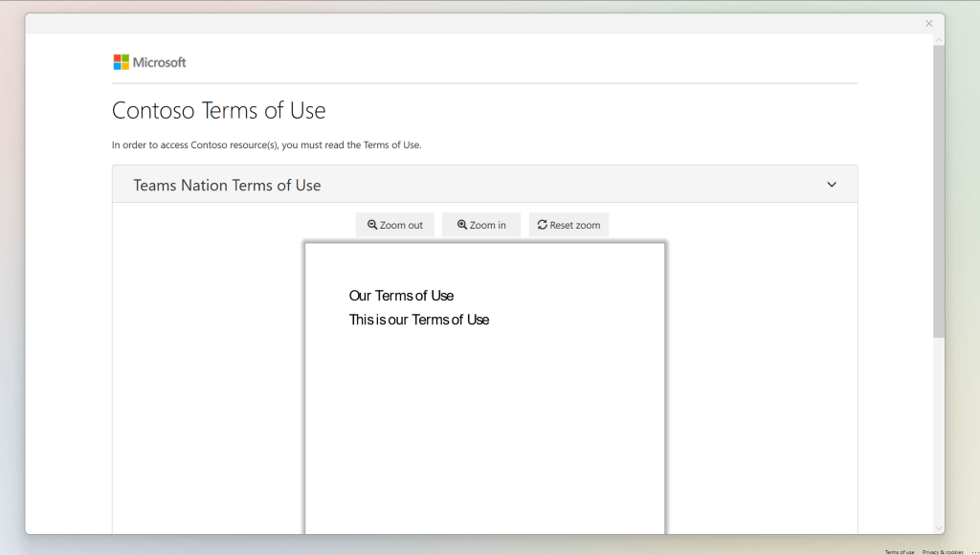Click the magnifier icon in Zoom in
This screenshot has width=980, height=555.
(x=462, y=225)
